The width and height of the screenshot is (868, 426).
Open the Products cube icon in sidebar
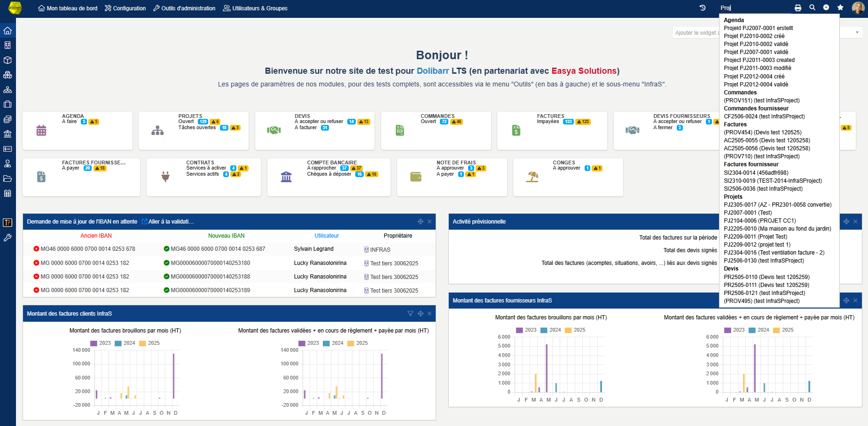[8, 60]
